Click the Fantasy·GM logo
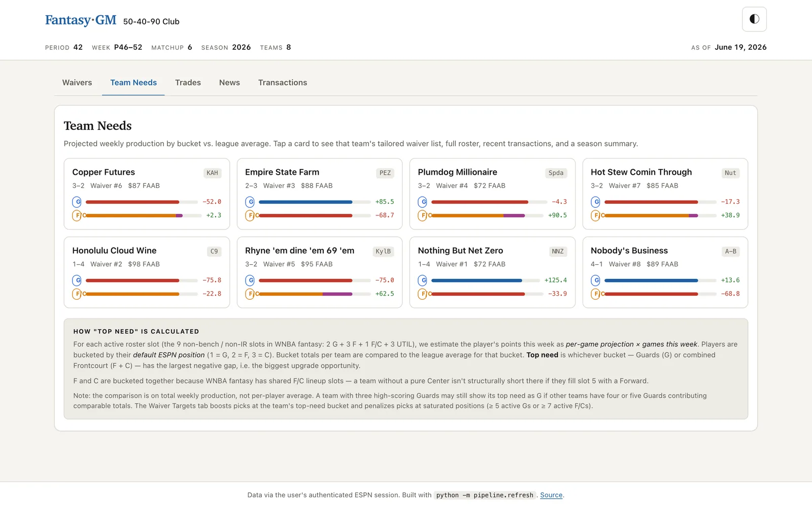Screen dimensions: 812x508 (x=81, y=20)
